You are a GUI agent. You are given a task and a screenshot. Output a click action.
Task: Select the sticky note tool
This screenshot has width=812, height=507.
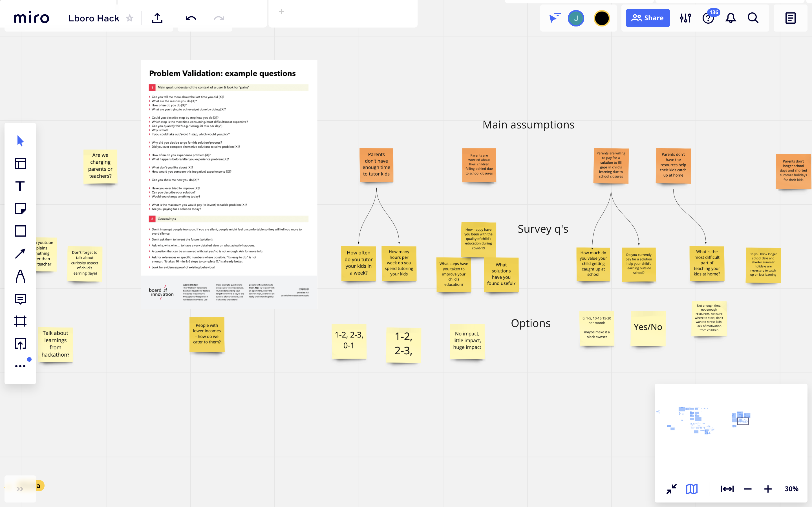click(x=20, y=208)
